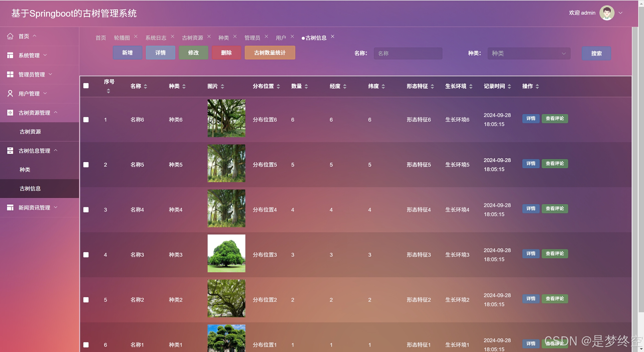Sort by 图片 column arrows
The height and width of the screenshot is (352, 644).
point(222,86)
